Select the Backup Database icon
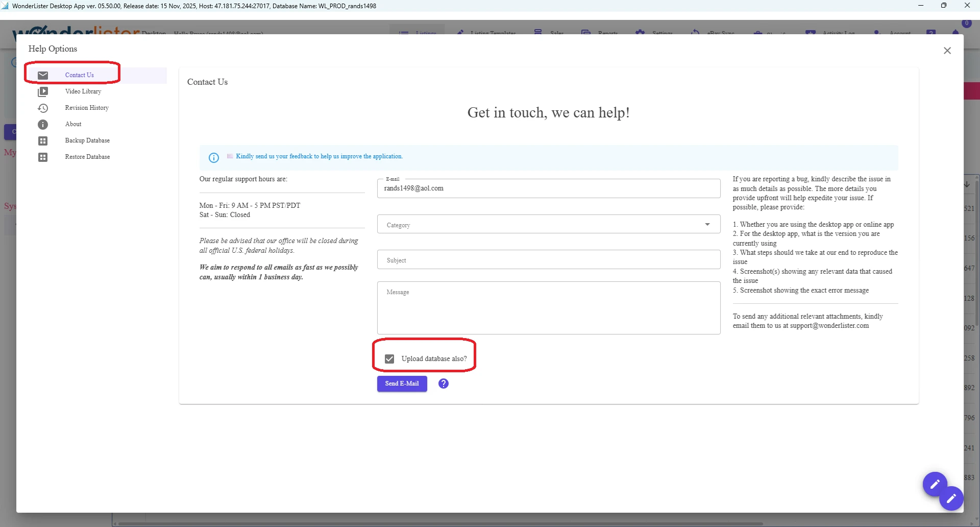Image resolution: width=980 pixels, height=527 pixels. click(x=43, y=140)
